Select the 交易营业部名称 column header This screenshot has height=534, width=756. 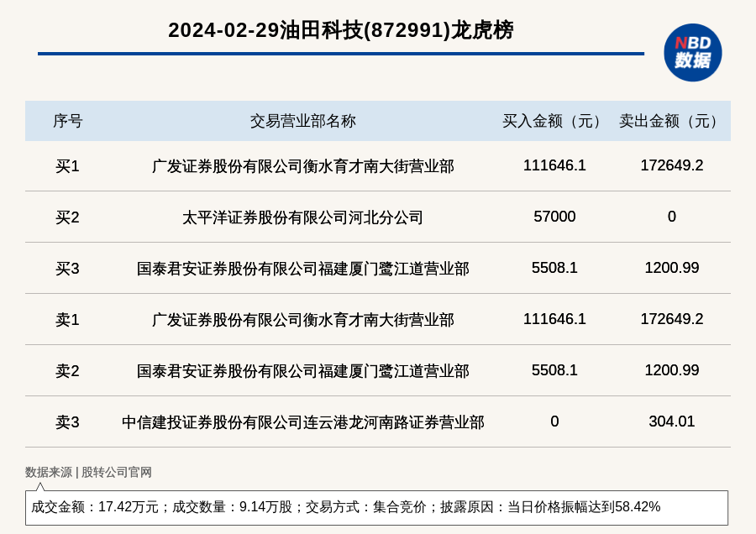pos(302,121)
